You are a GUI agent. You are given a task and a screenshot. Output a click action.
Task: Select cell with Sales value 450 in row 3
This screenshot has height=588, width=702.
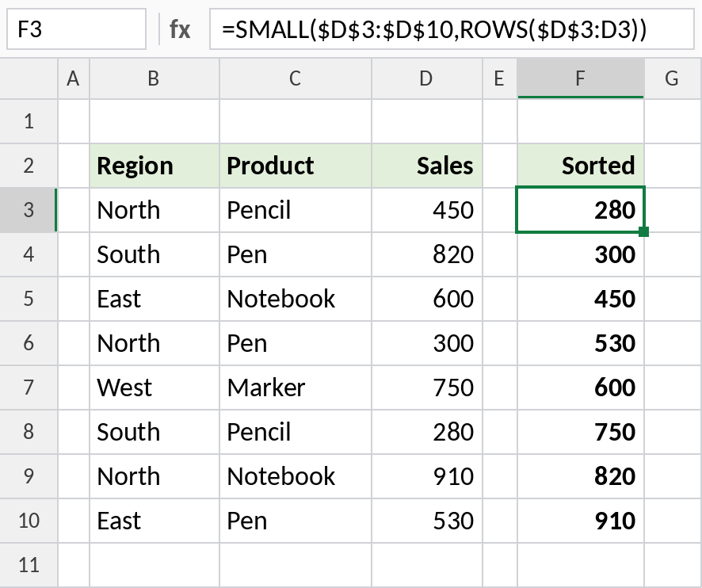[x=427, y=210]
